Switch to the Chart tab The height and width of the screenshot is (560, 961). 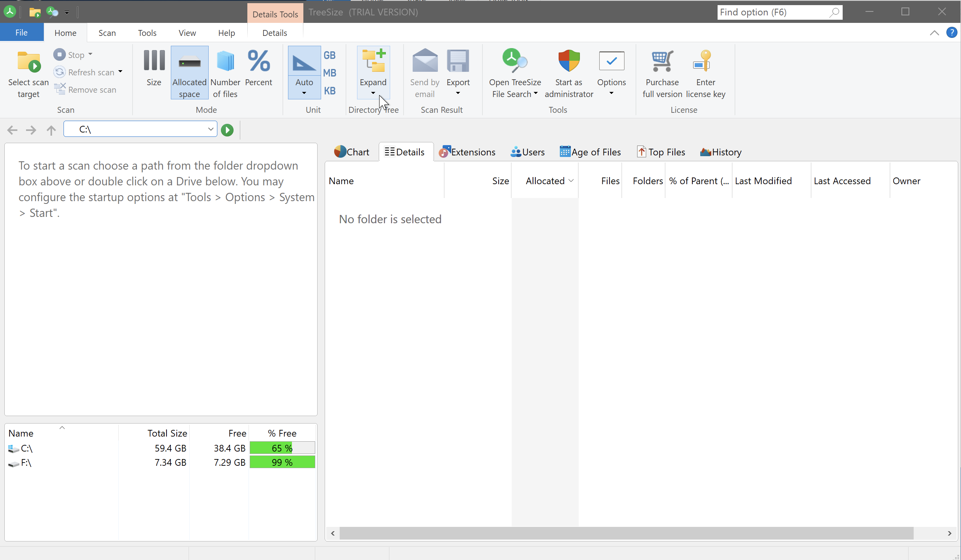point(351,152)
